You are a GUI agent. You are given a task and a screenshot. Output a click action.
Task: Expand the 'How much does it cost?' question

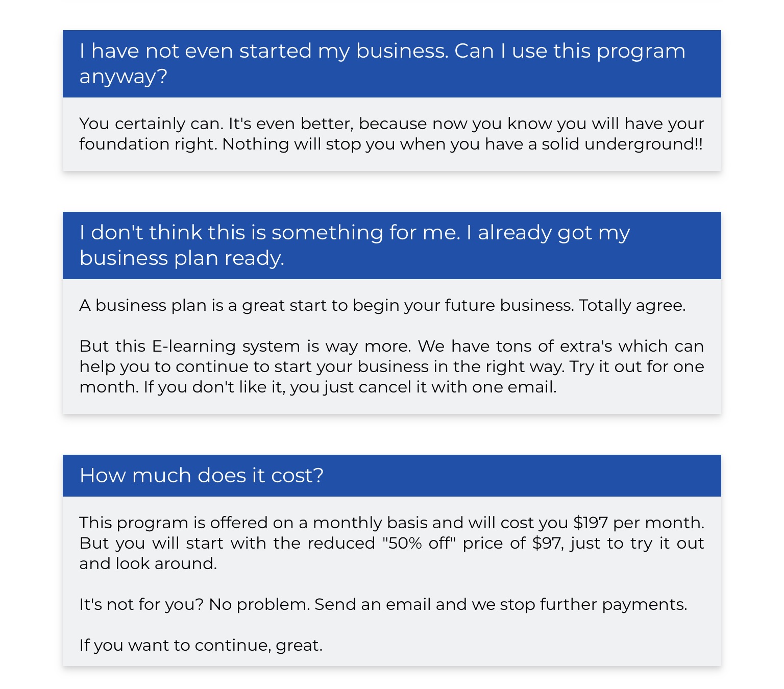click(392, 476)
